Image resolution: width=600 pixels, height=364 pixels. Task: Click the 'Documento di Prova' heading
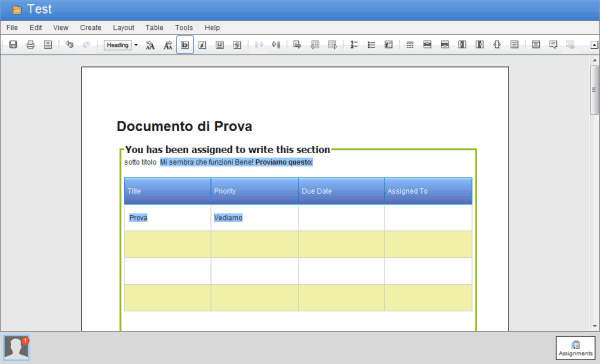click(184, 126)
